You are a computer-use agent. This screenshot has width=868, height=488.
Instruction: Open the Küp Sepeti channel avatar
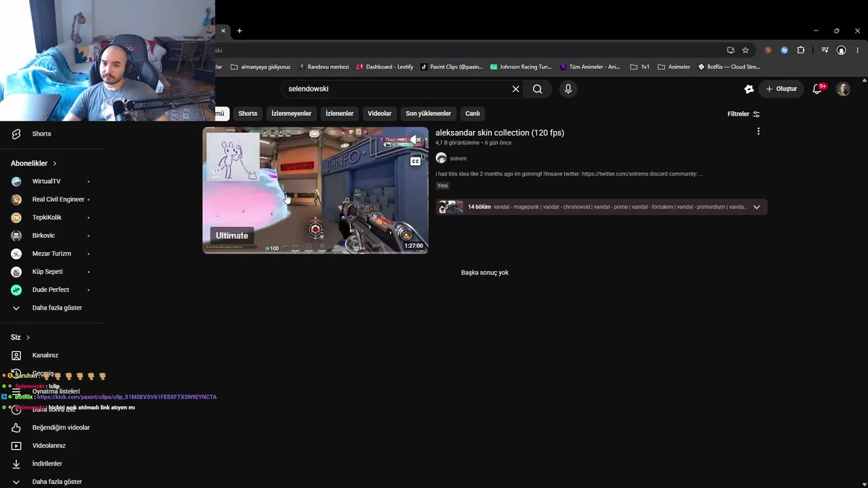pos(16,272)
